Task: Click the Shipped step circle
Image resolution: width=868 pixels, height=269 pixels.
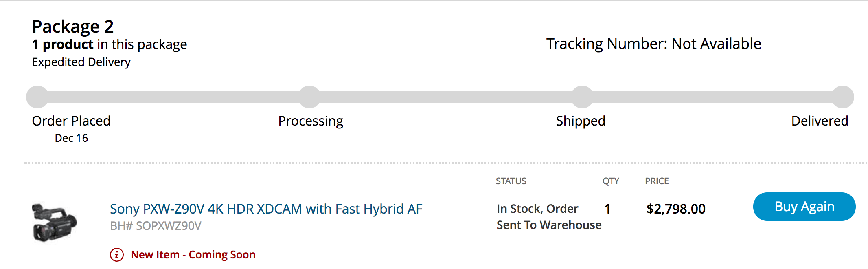Action: coord(583,97)
